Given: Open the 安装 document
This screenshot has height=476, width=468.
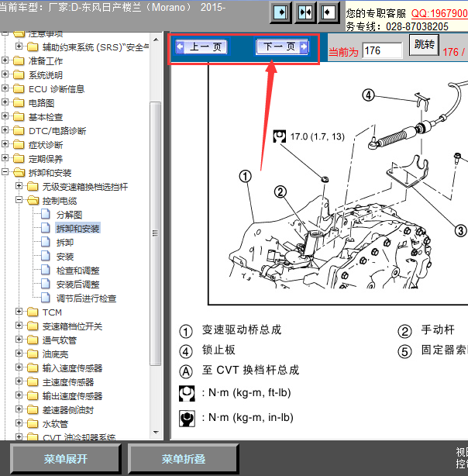Looking at the screenshot, I should (x=65, y=257).
